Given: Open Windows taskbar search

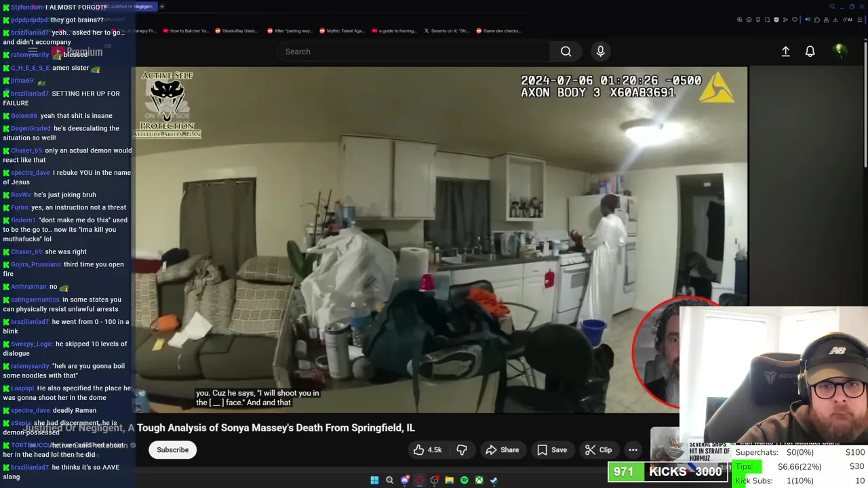Looking at the screenshot, I should [x=389, y=480].
